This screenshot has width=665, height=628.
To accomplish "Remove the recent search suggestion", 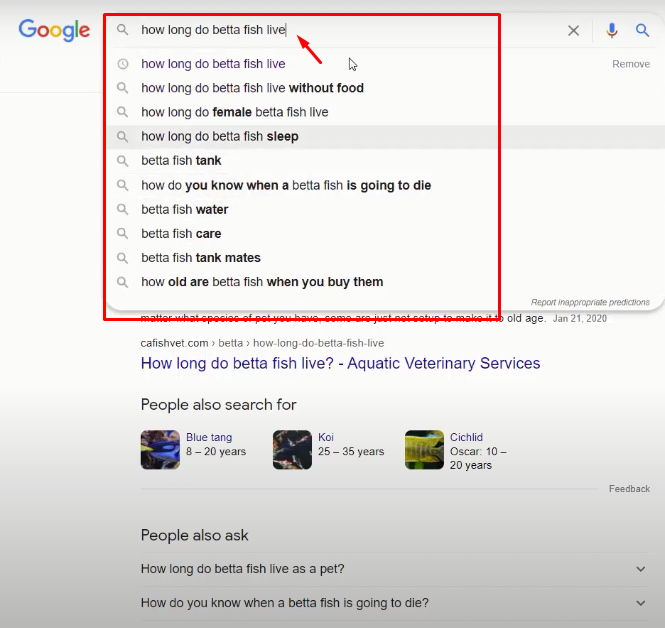I will [x=631, y=64].
